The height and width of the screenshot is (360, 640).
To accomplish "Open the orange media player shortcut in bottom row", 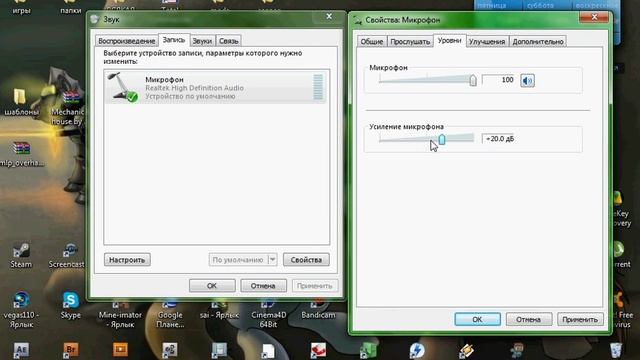I will pyautogui.click(x=120, y=350).
